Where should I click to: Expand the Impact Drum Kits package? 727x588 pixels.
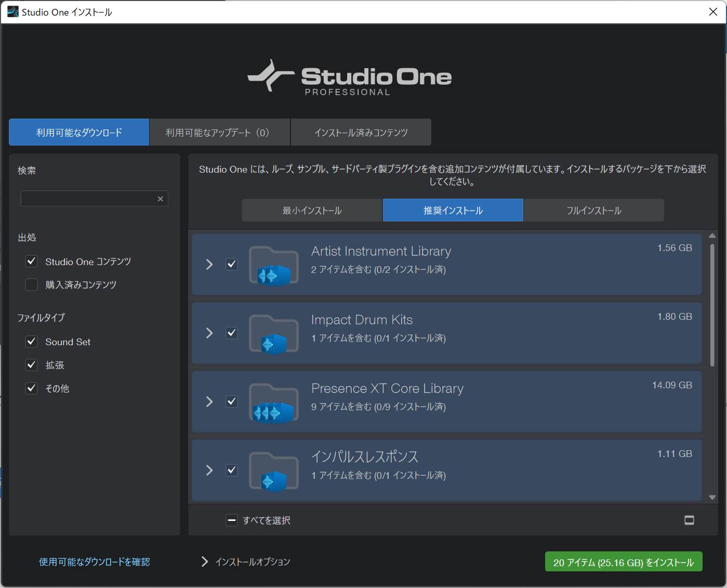[x=209, y=333]
